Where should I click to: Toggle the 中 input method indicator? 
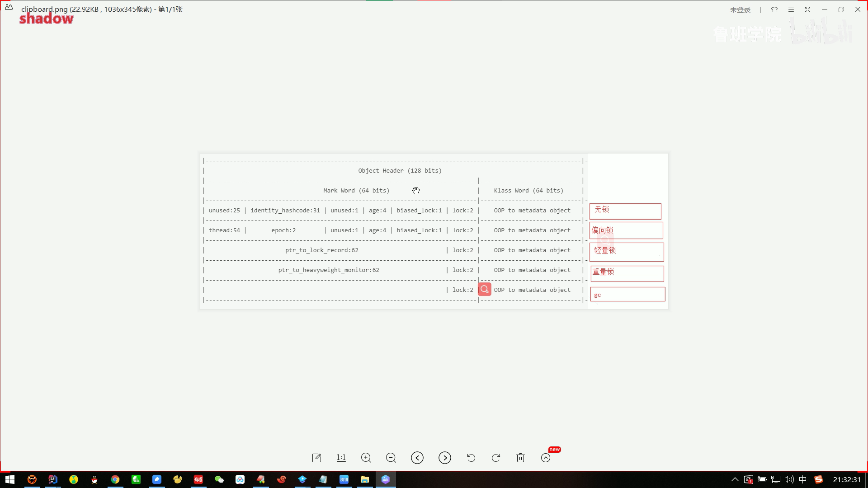click(803, 479)
